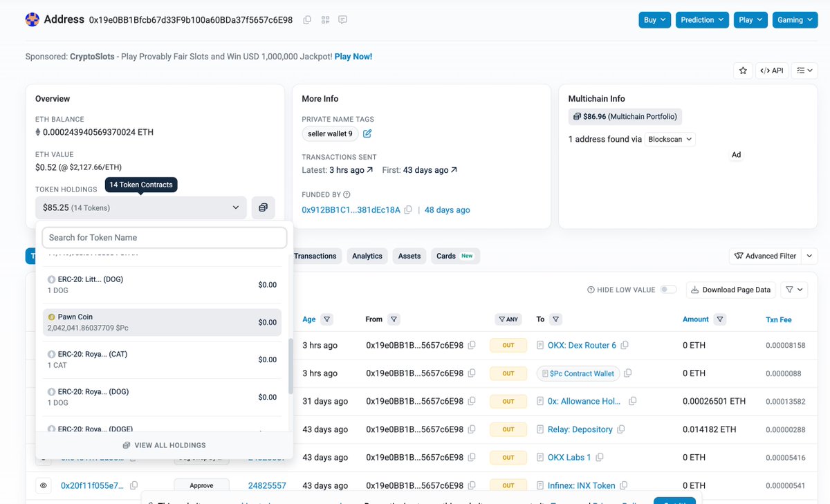This screenshot has width=830, height=504.
Task: Open the address comment chat icon
Action: click(x=342, y=20)
